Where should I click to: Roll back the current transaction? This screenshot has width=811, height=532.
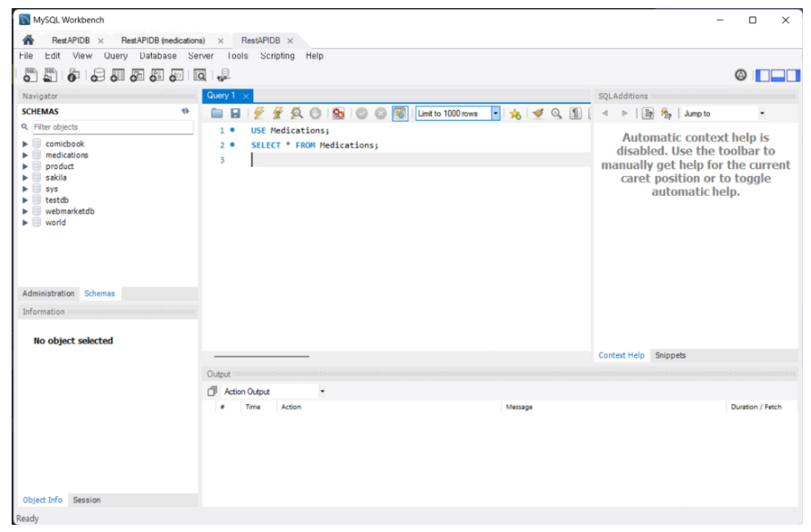(x=381, y=114)
